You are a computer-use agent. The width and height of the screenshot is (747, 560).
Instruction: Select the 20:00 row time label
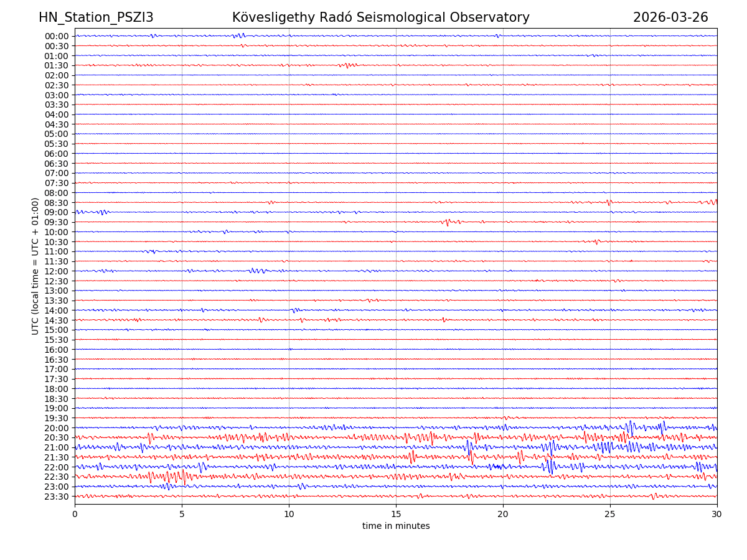click(57, 428)
